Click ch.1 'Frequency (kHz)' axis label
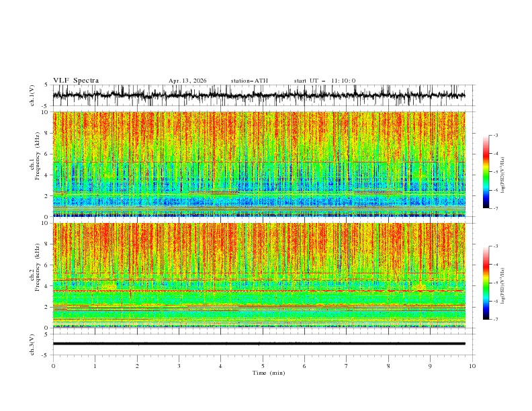The image size is (532, 411). coord(38,156)
